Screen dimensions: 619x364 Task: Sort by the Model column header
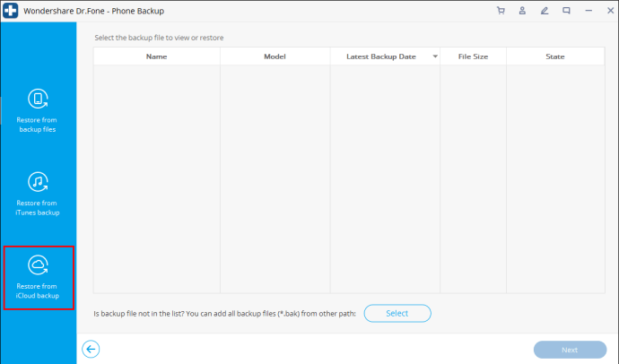275,56
